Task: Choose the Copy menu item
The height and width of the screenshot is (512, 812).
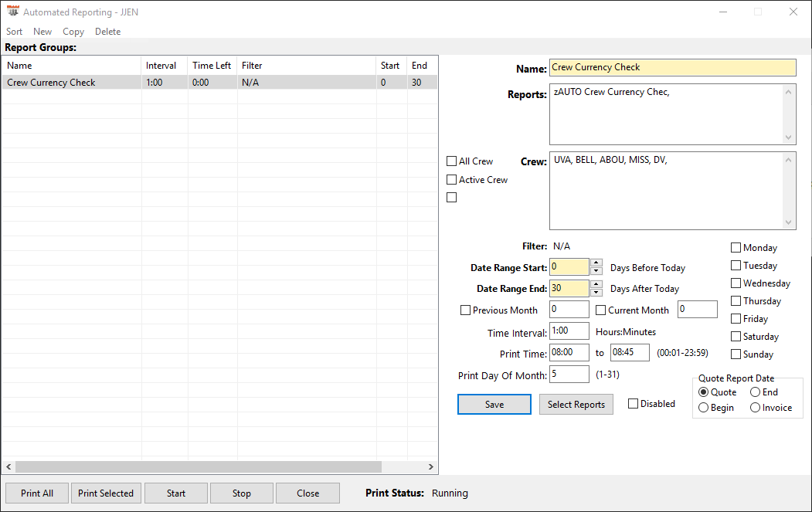Action: coord(73,32)
